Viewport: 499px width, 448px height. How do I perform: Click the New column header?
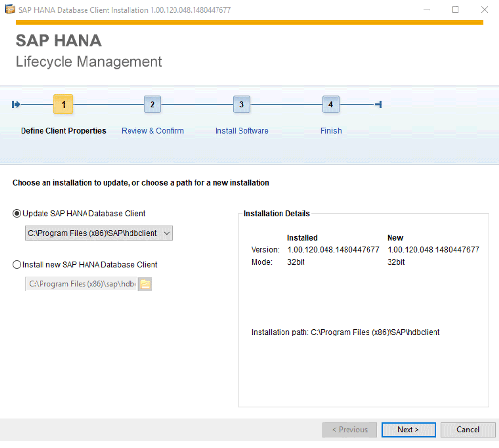tap(395, 238)
